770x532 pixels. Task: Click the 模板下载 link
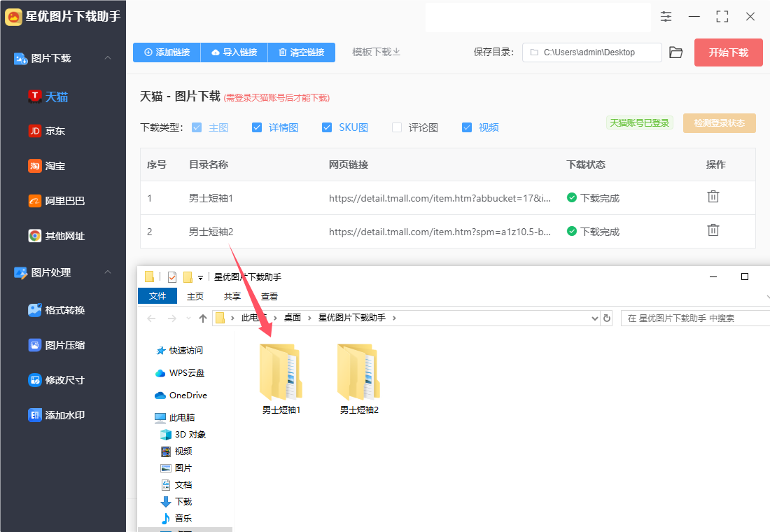376,52
